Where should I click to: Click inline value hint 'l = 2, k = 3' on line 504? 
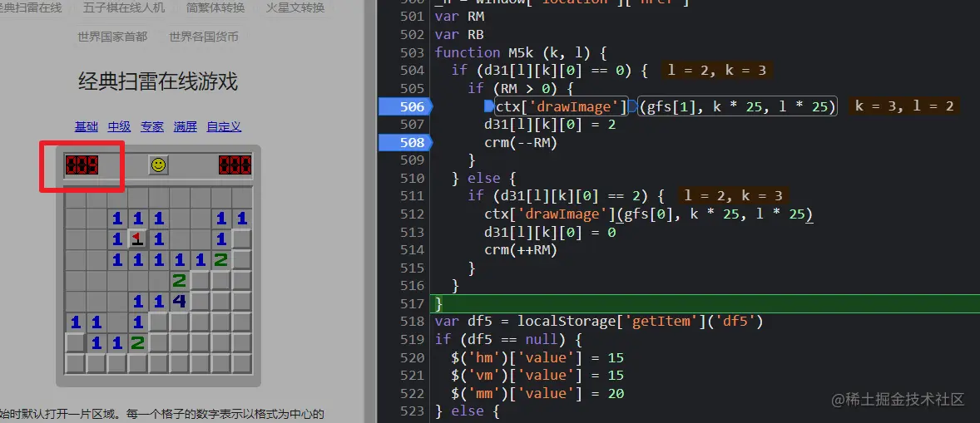pyautogui.click(x=717, y=71)
